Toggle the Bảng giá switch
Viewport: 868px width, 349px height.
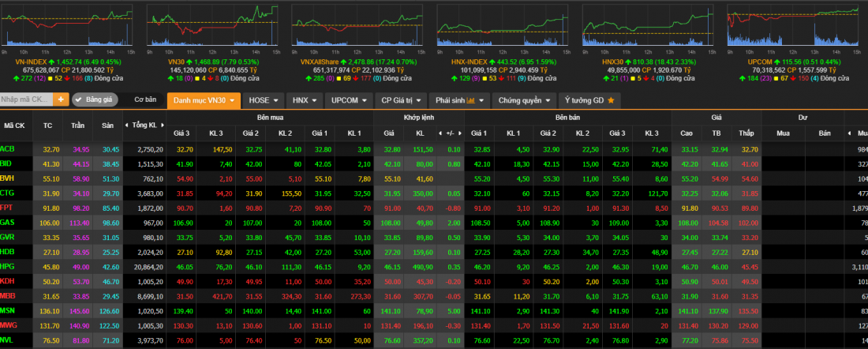tap(95, 100)
